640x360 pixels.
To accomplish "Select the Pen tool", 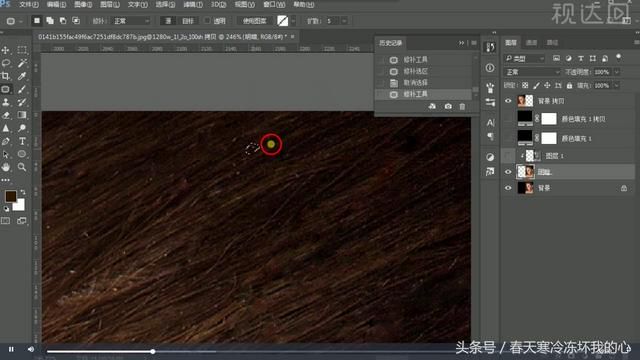I will click(6, 141).
